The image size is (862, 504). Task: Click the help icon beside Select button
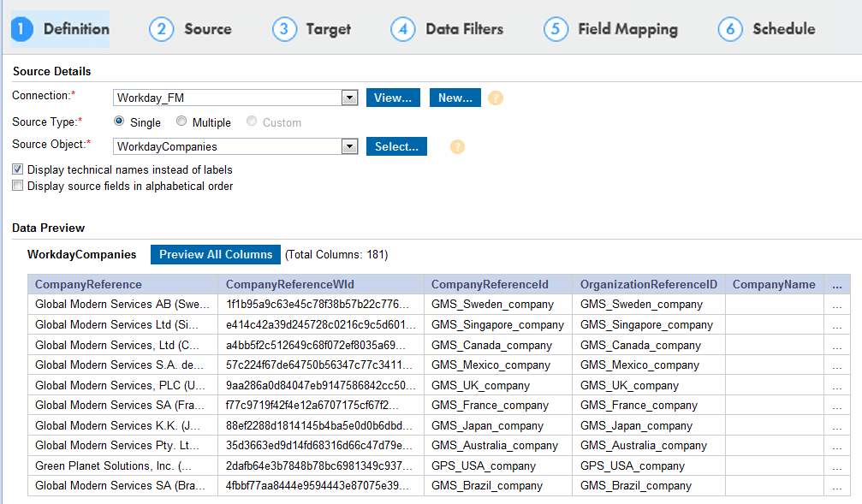click(x=457, y=146)
